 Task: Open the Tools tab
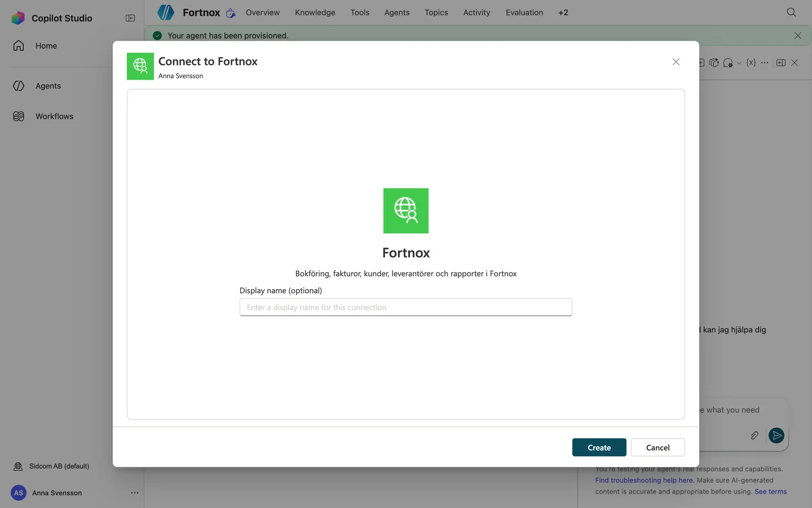[360, 12]
